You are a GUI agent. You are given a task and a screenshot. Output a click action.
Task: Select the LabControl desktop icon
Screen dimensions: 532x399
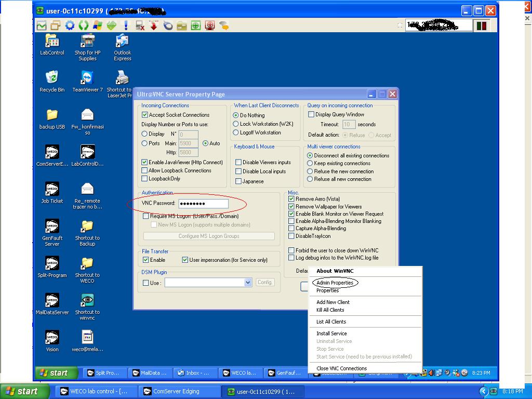pyautogui.click(x=52, y=45)
